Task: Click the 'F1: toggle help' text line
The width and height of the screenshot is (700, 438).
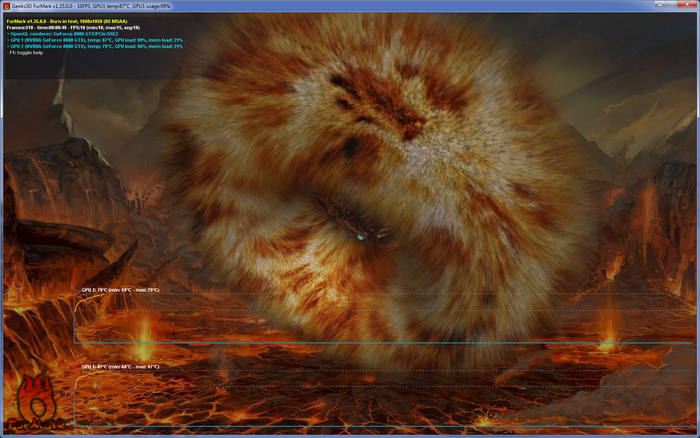Action: coord(28,52)
